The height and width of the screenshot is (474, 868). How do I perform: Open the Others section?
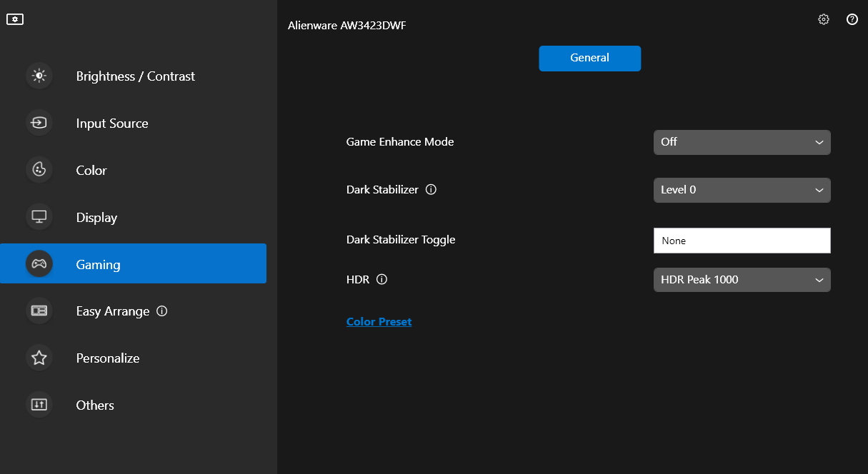[x=133, y=405]
